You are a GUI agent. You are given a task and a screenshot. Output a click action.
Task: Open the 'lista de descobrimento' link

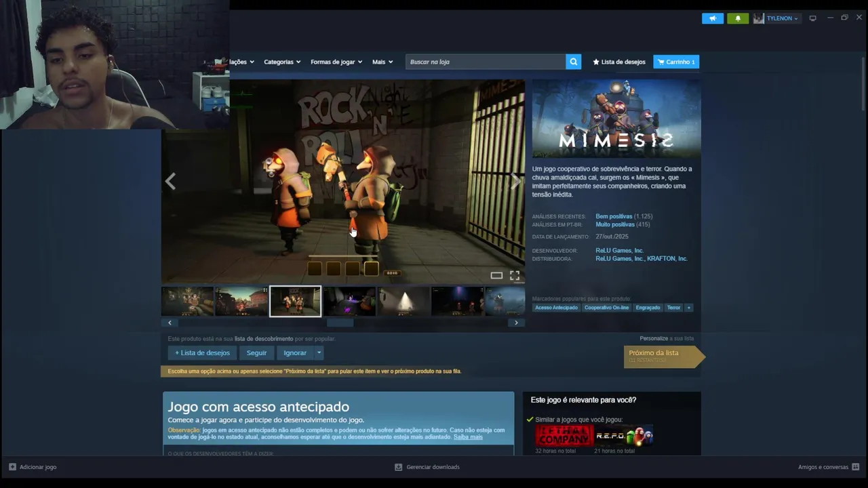pos(264,339)
